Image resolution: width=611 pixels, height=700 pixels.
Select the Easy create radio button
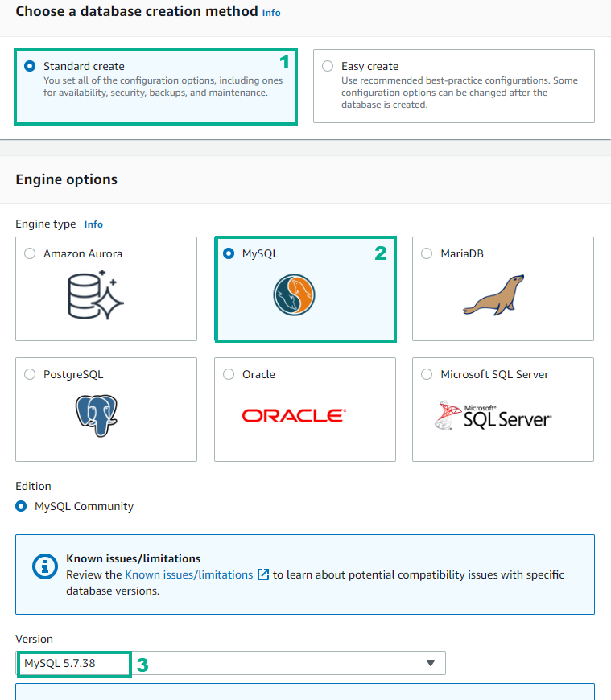pos(328,66)
